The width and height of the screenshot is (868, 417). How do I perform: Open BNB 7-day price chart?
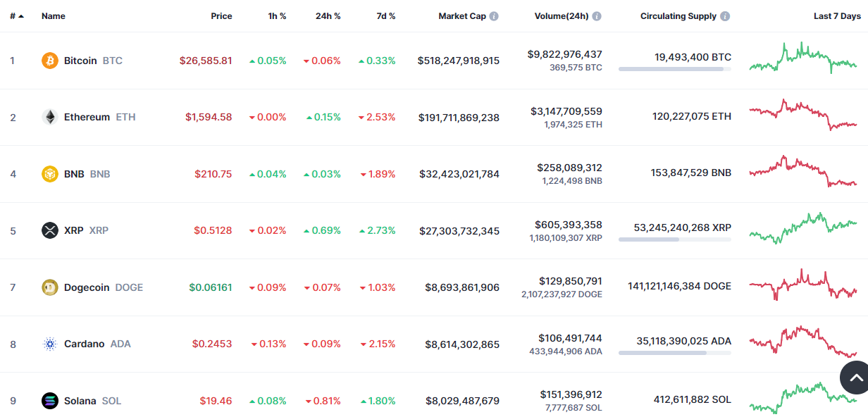803,172
